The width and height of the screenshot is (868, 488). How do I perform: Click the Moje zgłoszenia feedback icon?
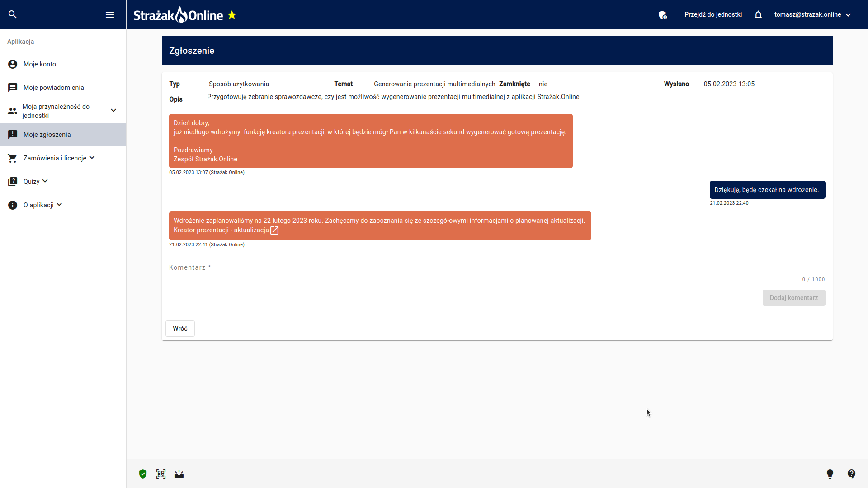13,135
